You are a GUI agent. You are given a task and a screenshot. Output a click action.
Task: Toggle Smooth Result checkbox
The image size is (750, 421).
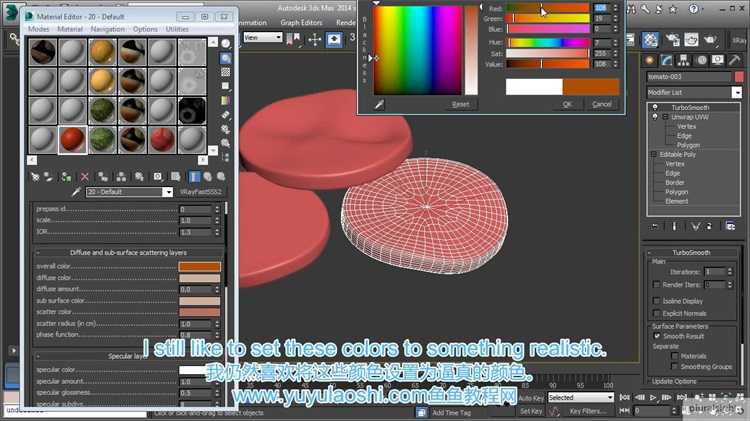tap(657, 336)
